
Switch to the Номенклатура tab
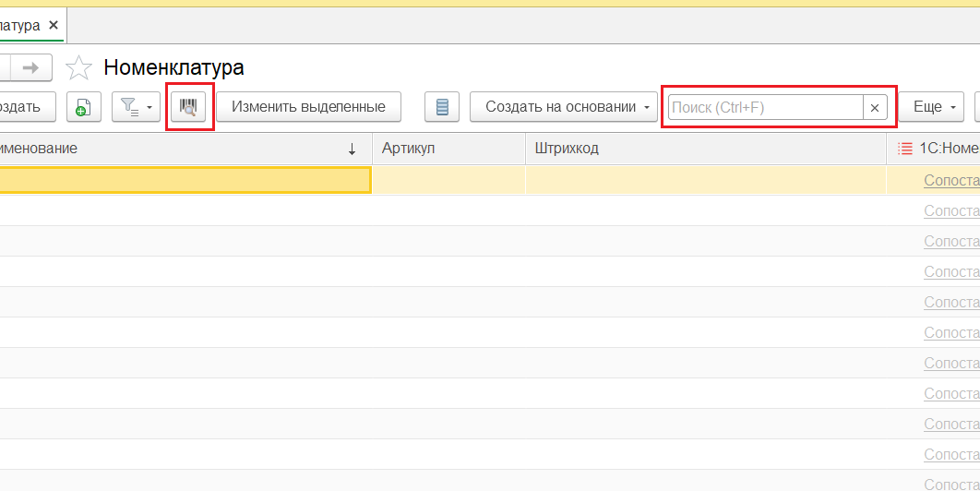(x=18, y=25)
